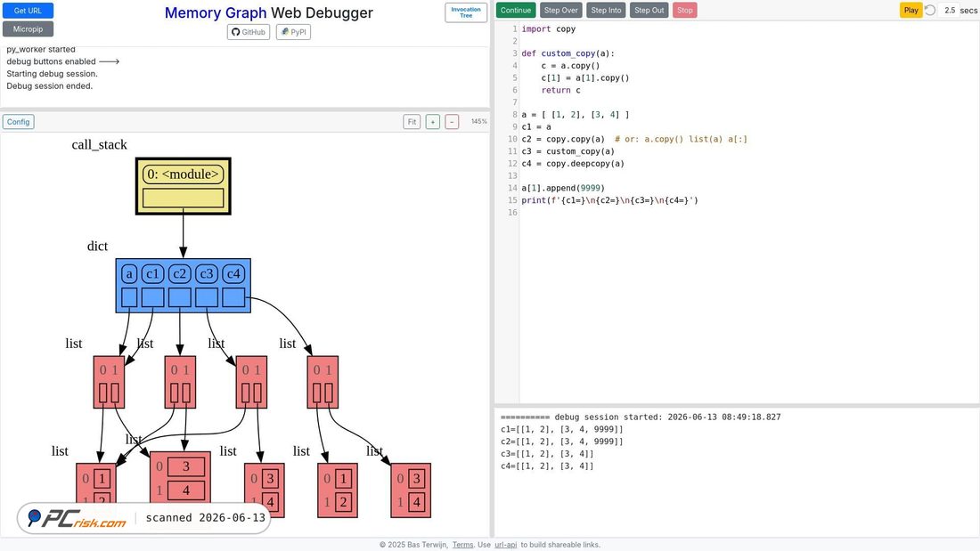This screenshot has width=980, height=551.
Task: Click the 'c1' key in dict node
Action: point(152,273)
